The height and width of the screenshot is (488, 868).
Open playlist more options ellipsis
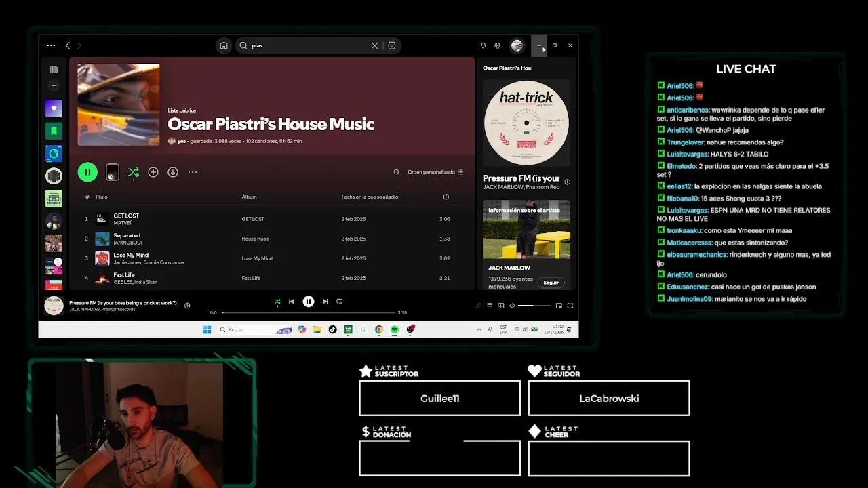click(193, 172)
